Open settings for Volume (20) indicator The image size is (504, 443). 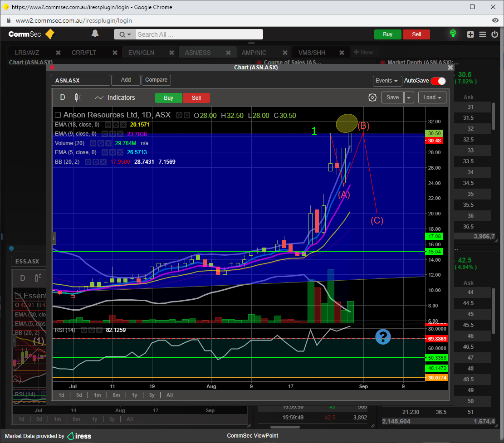[x=101, y=143]
